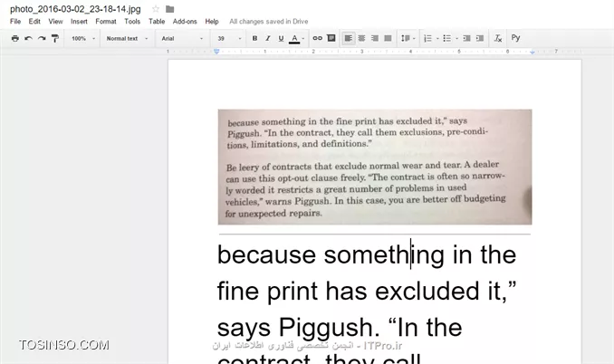Viewport: 614px width, 364px height.
Task: Undo the last action
Action: 28,38
